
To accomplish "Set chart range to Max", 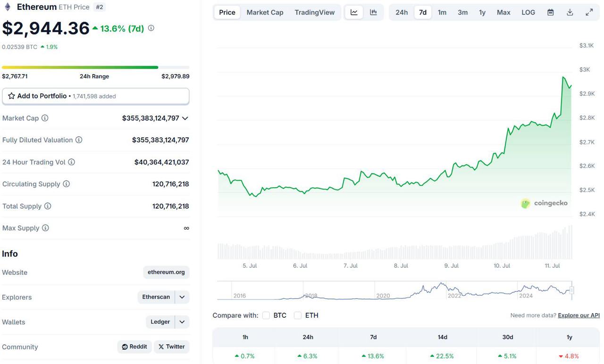I will point(503,12).
